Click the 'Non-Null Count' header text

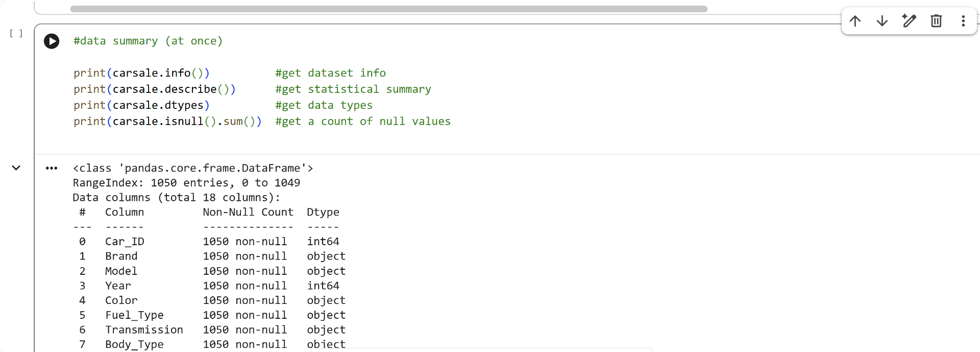248,212
